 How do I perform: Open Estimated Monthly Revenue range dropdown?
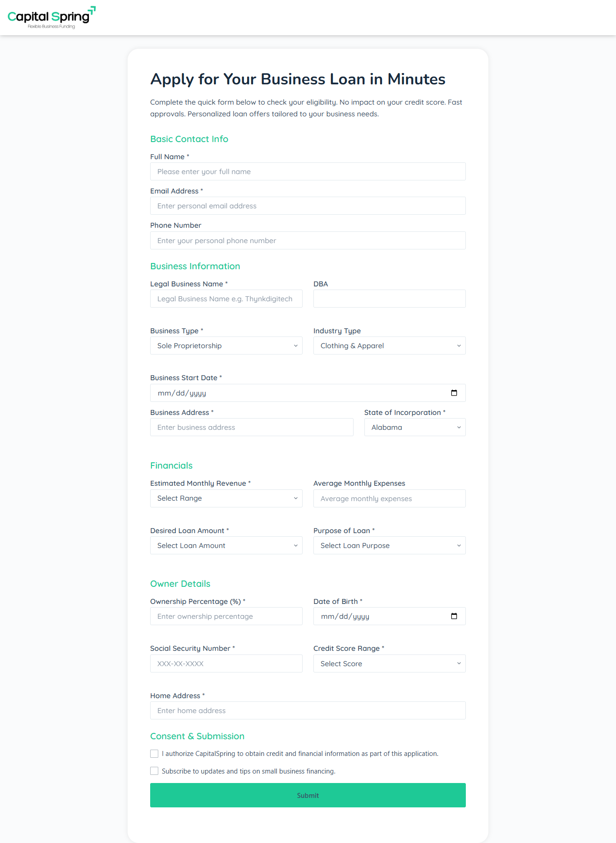point(226,498)
